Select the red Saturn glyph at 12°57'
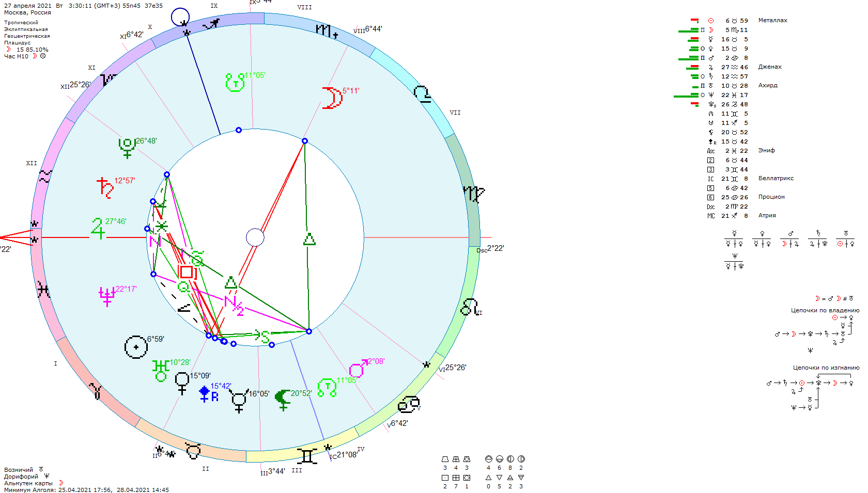 (x=105, y=188)
